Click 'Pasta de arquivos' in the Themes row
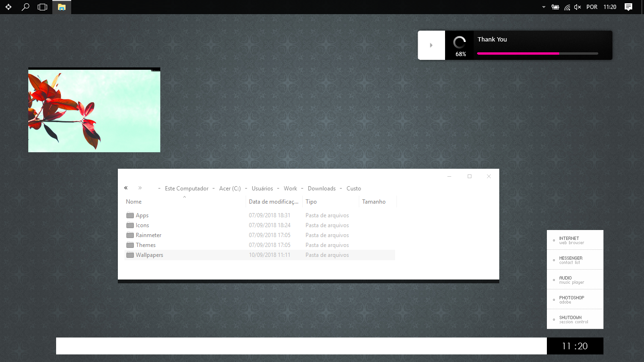Screen dimensions: 644x362 (327, 245)
